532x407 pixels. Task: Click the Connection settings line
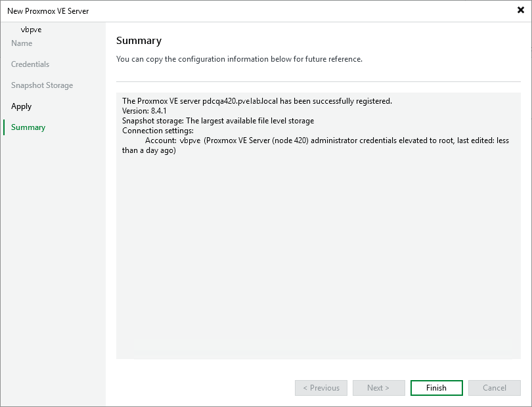point(158,131)
